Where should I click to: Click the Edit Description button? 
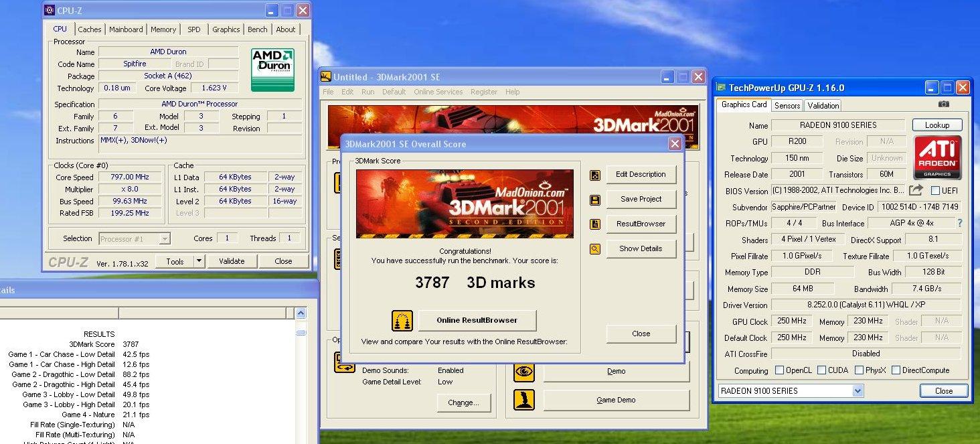(641, 175)
